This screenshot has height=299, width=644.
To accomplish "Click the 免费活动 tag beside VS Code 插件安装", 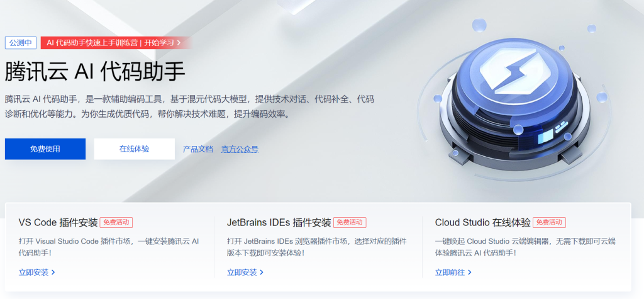I will point(116,222).
